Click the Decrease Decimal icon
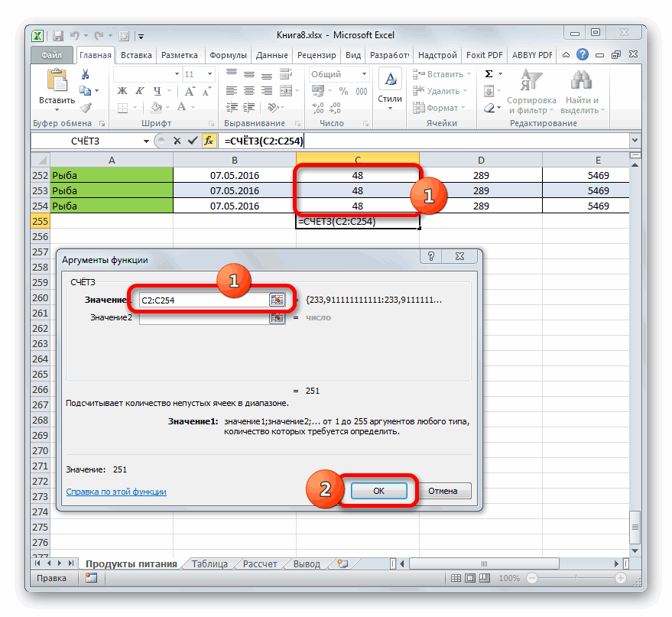Screen dimensions: 672x617 tap(335, 108)
